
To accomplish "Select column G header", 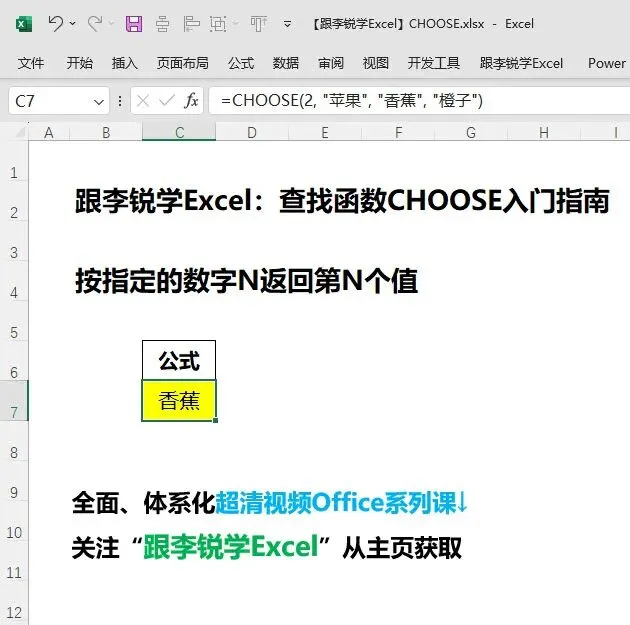I will pos(471,133).
